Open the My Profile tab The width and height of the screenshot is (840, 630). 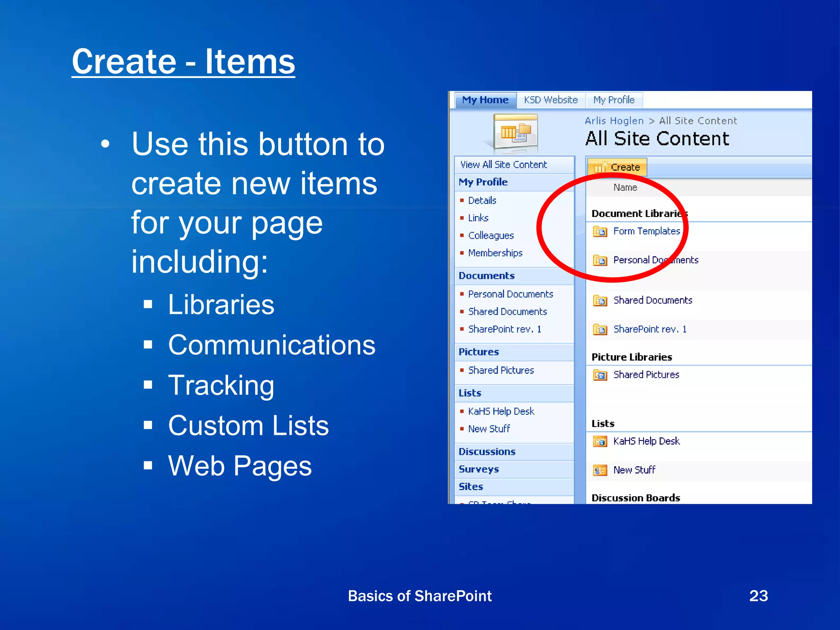coord(614,100)
